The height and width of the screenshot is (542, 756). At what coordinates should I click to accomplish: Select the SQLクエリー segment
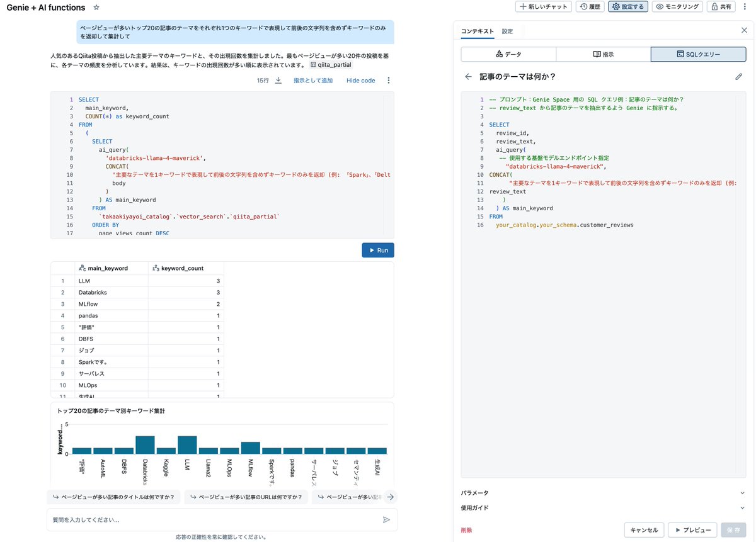(x=698, y=54)
